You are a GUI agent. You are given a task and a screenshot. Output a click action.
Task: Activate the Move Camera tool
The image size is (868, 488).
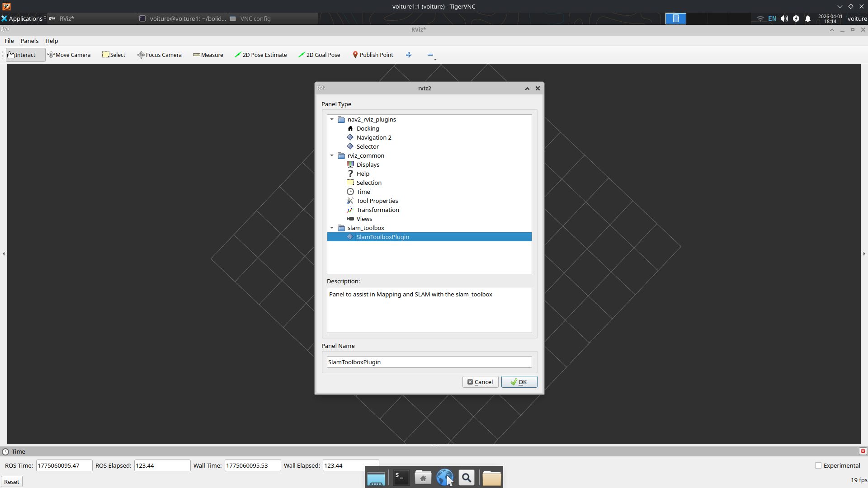tap(69, 55)
